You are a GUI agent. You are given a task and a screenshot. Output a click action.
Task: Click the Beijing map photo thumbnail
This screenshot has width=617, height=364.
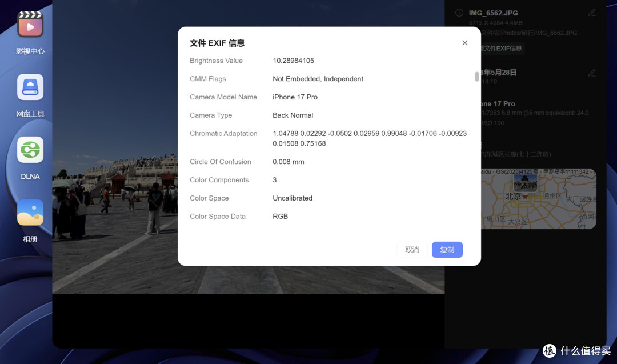click(x=526, y=183)
